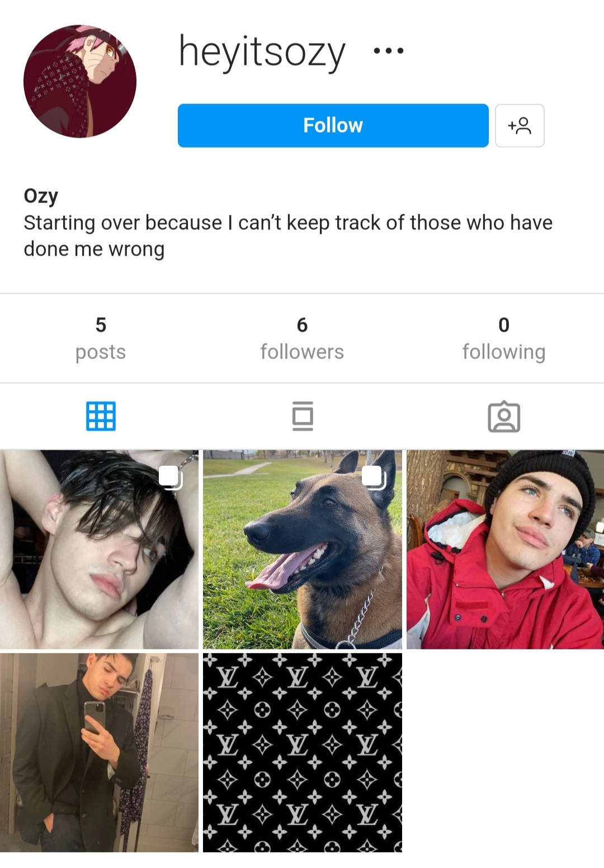Screen dimensions: 604x868
Task: Tap the carousel icon on first post
Action: tap(171, 478)
